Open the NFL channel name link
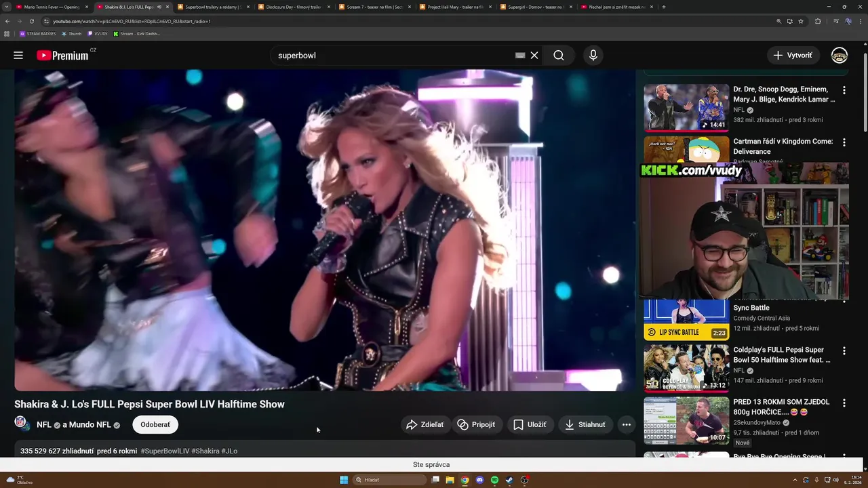Image resolution: width=868 pixels, height=488 pixels. [x=44, y=425]
